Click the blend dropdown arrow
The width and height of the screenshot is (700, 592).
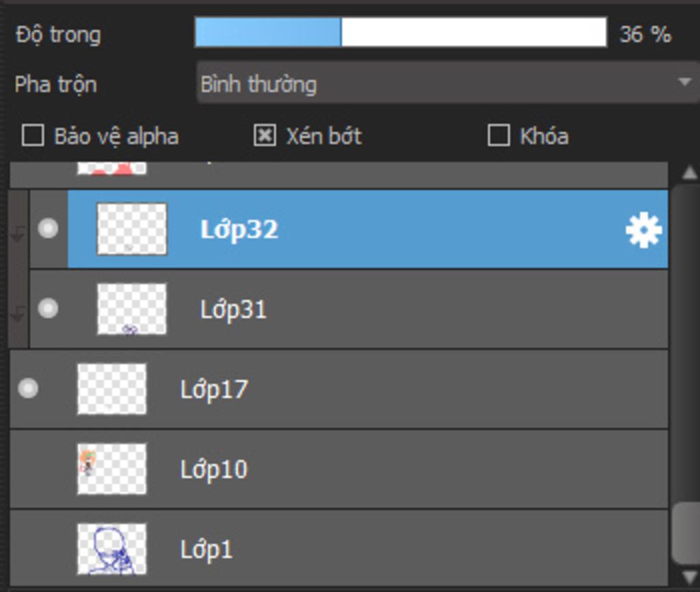pyautogui.click(x=684, y=82)
